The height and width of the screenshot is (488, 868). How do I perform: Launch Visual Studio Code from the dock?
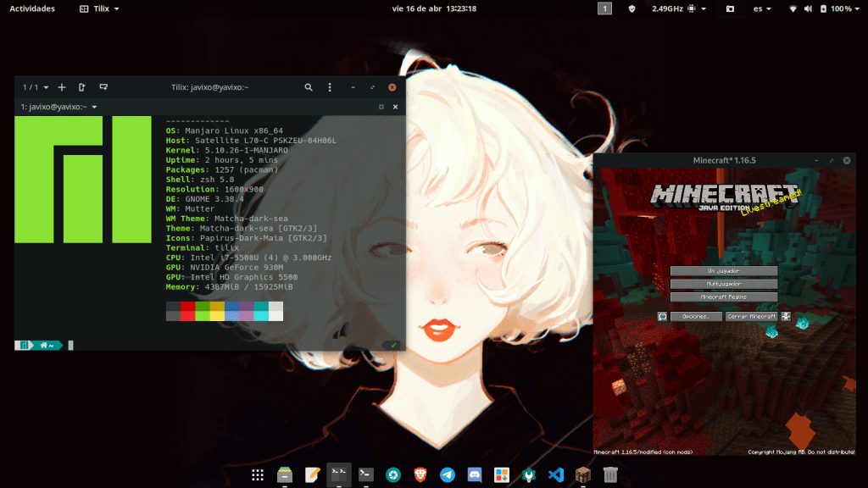tap(556, 475)
